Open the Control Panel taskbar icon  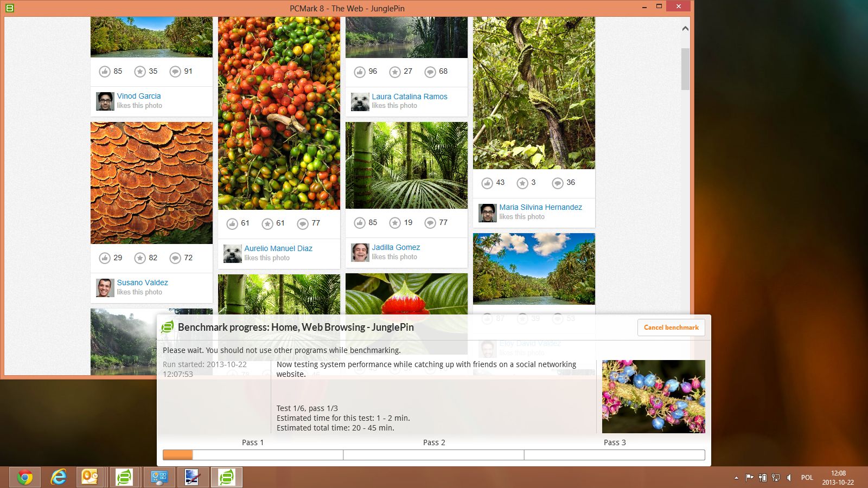tap(159, 477)
